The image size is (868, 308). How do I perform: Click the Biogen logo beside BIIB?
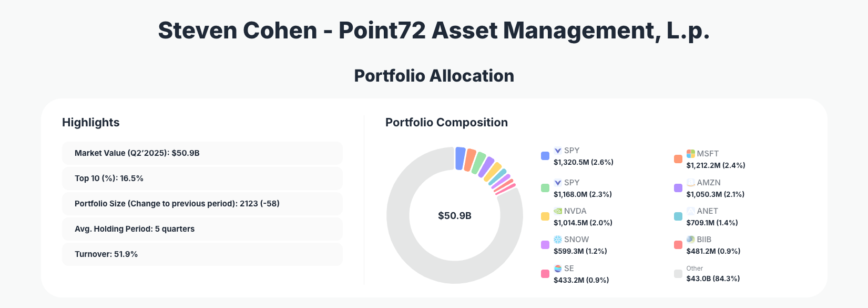click(x=691, y=240)
